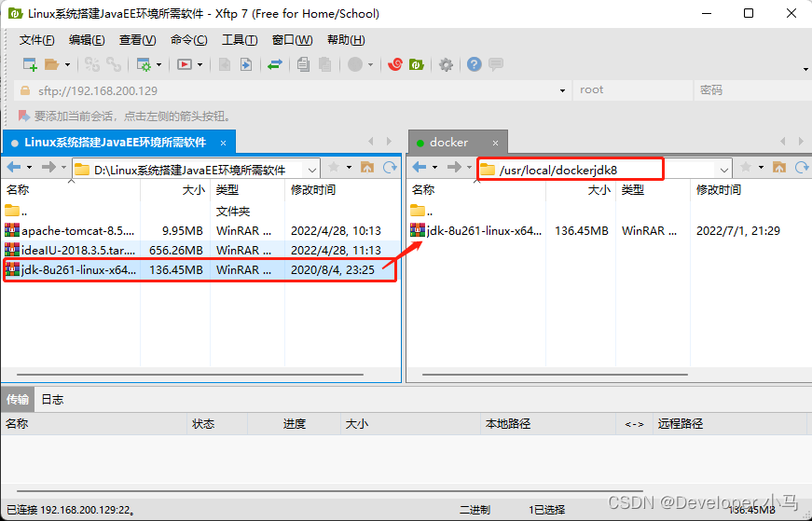
Task: Click the New Session toolbar icon
Action: 30,64
